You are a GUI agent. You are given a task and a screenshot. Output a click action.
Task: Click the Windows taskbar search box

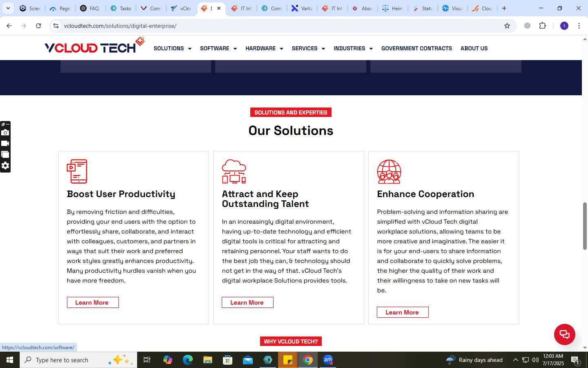tap(78, 360)
